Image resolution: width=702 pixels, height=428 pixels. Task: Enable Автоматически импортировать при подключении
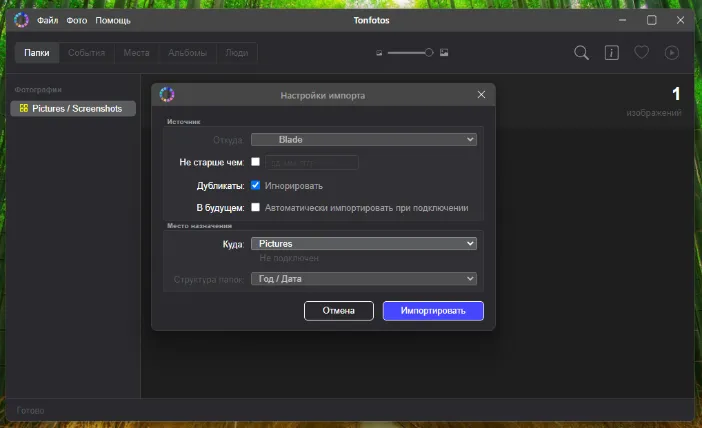256,208
